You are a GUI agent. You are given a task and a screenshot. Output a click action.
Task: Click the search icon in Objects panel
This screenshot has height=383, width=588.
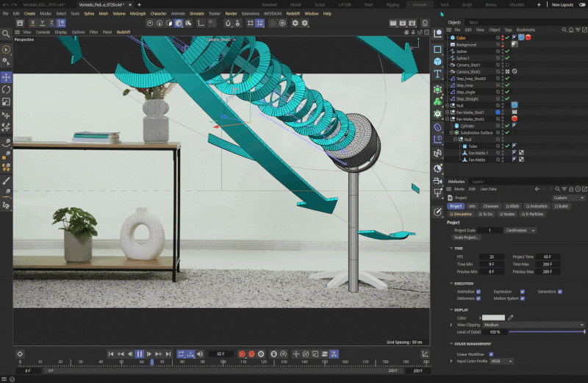point(564,29)
